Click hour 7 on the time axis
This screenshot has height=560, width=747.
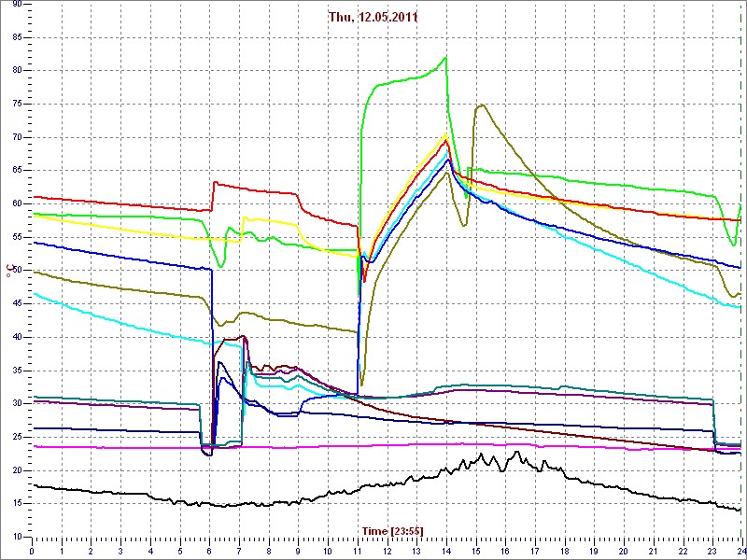click(239, 551)
